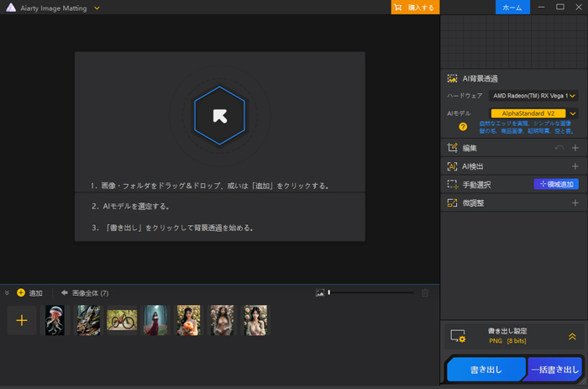The width and height of the screenshot is (588, 389).
Task: Click the yellow plus 追加 icon
Action: pyautogui.click(x=21, y=293)
